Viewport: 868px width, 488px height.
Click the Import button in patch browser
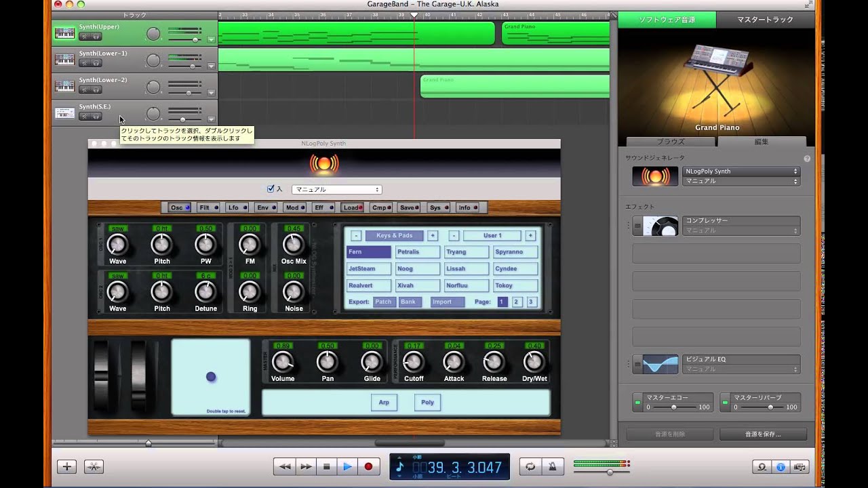(448, 302)
